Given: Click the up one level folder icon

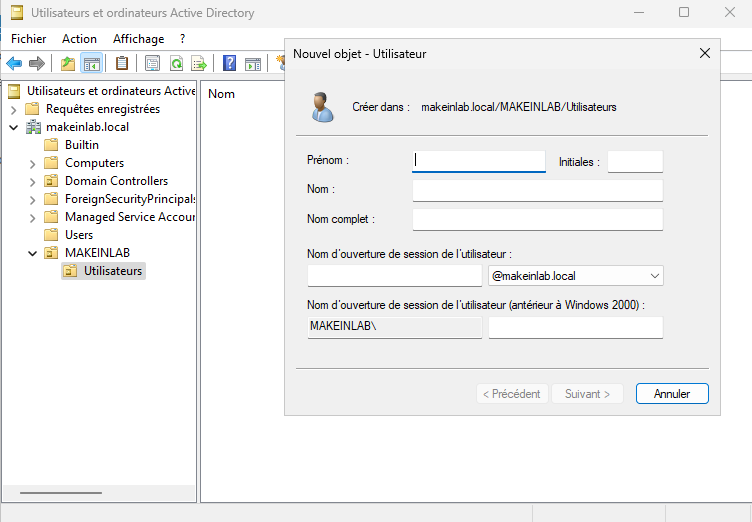Looking at the screenshot, I should 68,64.
